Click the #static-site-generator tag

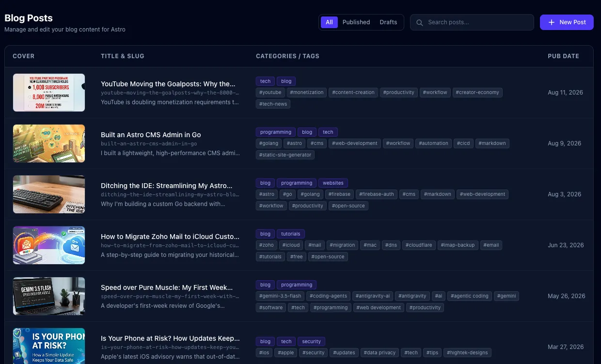(x=285, y=155)
